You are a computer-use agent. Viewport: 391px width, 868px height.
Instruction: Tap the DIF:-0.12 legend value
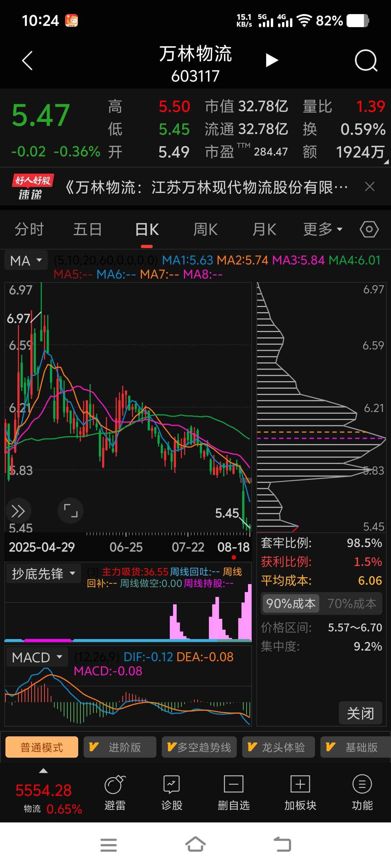pos(148,657)
